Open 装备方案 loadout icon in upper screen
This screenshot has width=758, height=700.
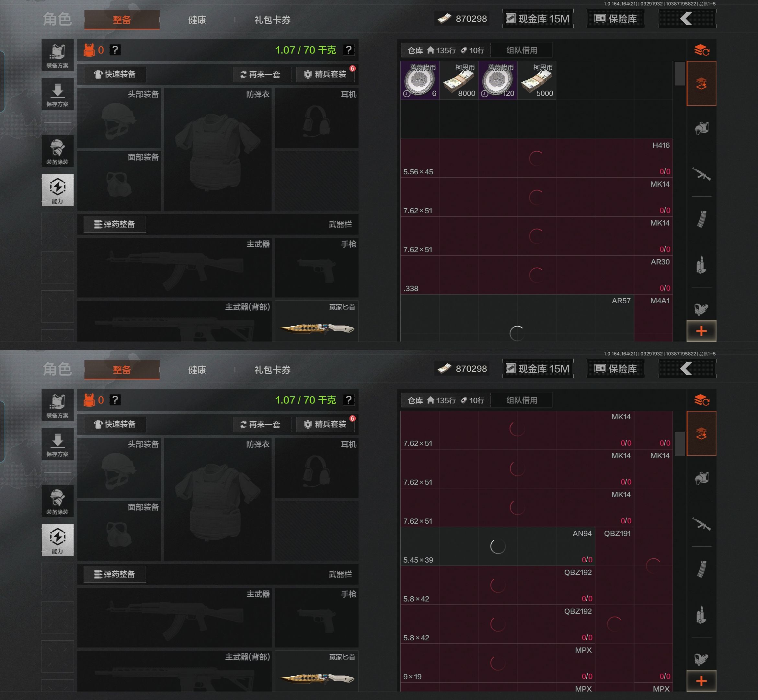pyautogui.click(x=58, y=55)
